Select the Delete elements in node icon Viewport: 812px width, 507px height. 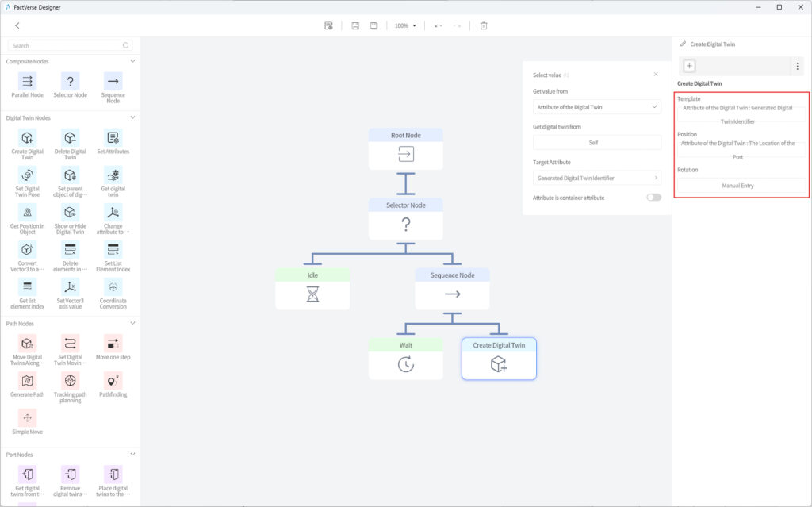tap(71, 250)
